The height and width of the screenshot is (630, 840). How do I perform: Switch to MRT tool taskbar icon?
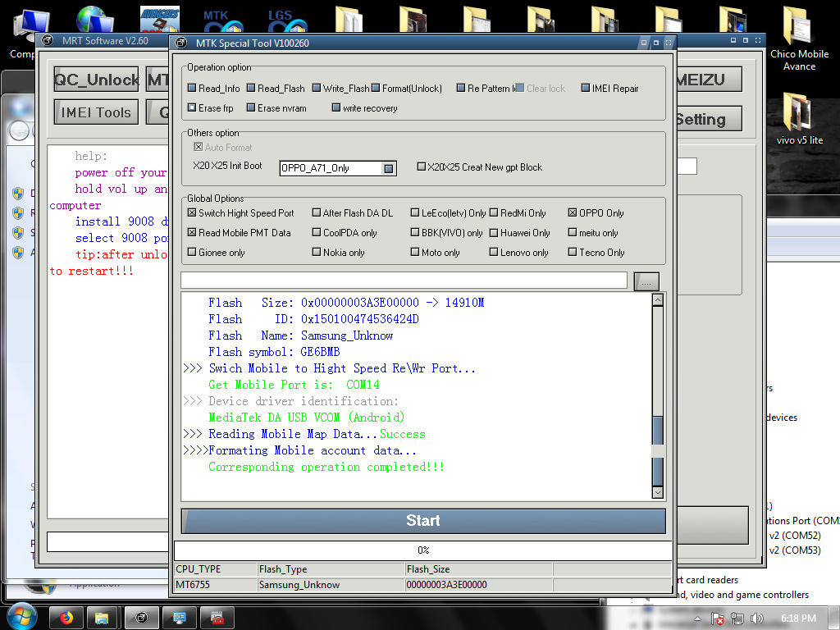click(x=141, y=619)
